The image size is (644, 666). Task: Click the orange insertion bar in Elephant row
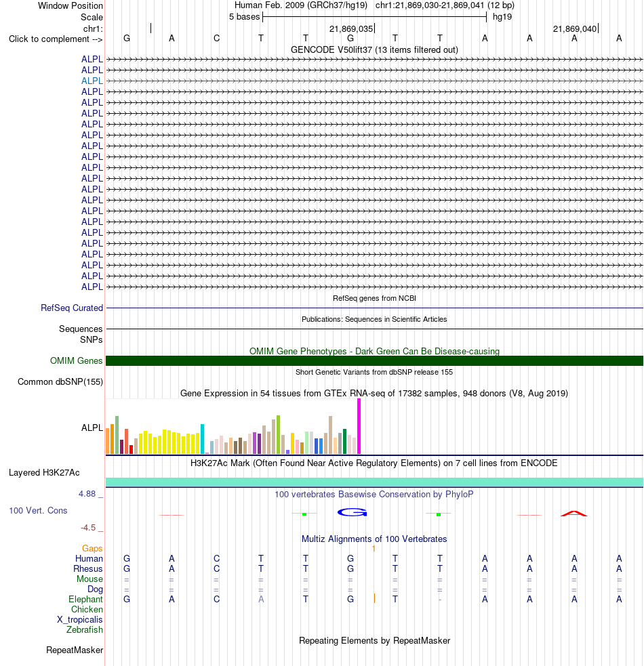click(374, 599)
